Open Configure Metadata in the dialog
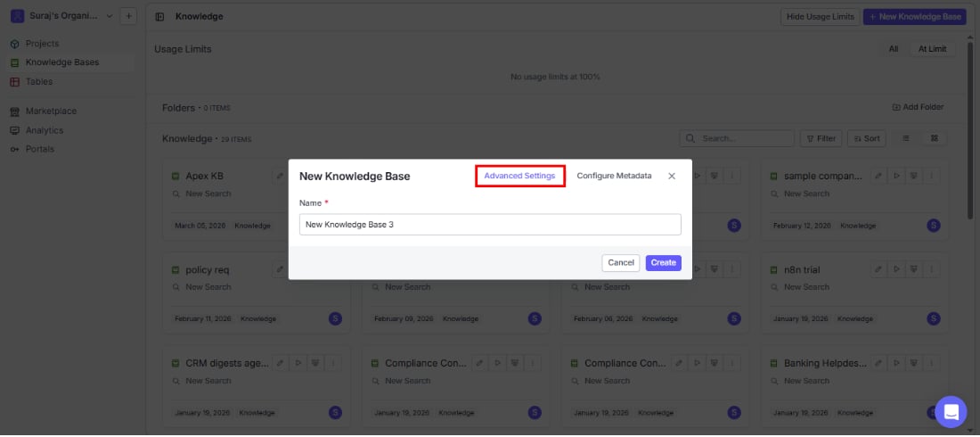Image resolution: width=980 pixels, height=437 pixels. (x=614, y=176)
